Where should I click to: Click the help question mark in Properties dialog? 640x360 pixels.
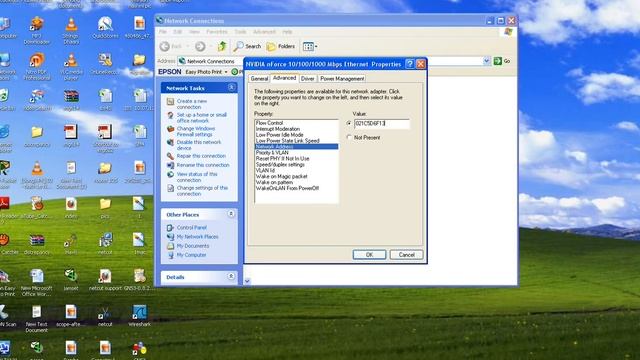410,64
